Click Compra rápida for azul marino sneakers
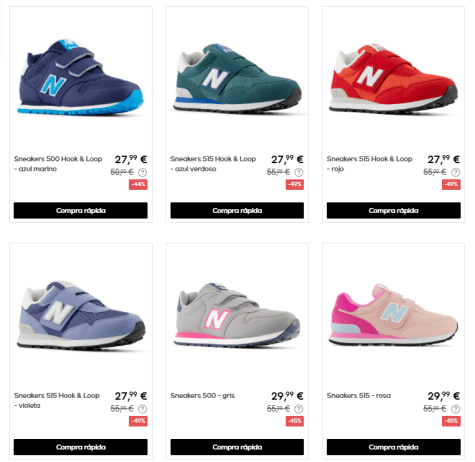This screenshot has width=475, height=462. [81, 210]
